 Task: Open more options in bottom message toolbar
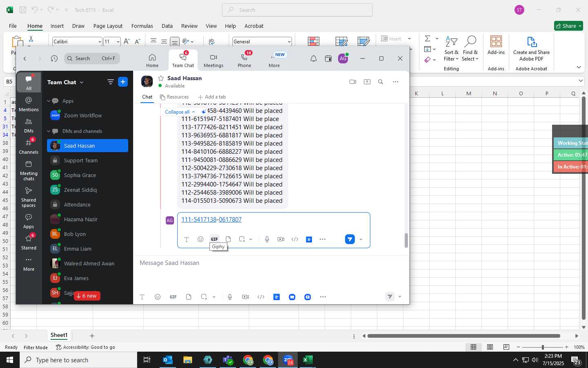pyautogui.click(x=323, y=297)
